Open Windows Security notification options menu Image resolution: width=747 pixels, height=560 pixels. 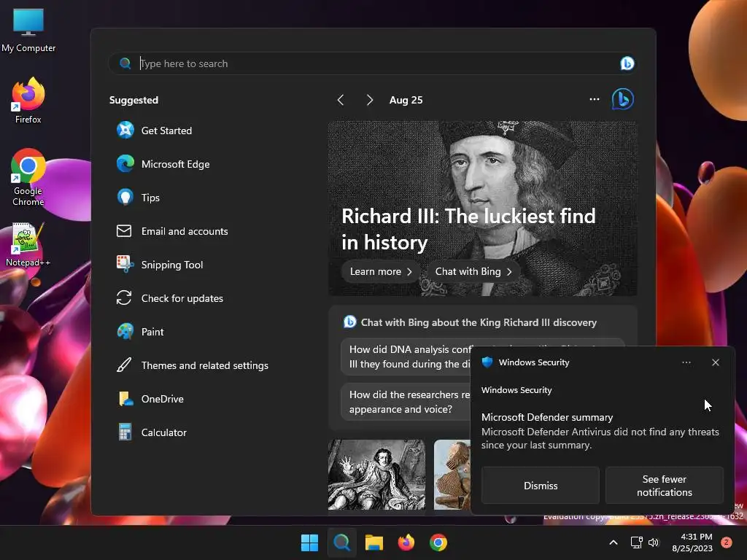(x=686, y=362)
